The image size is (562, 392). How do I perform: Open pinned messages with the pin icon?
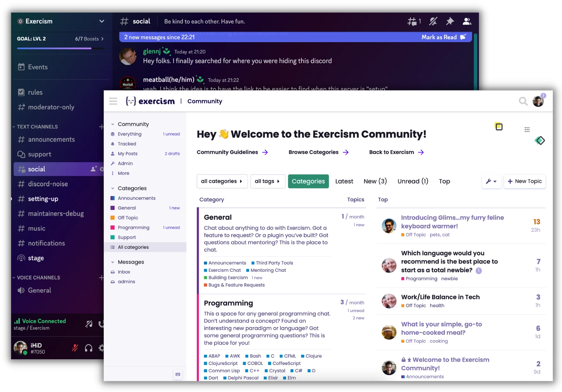point(450,21)
